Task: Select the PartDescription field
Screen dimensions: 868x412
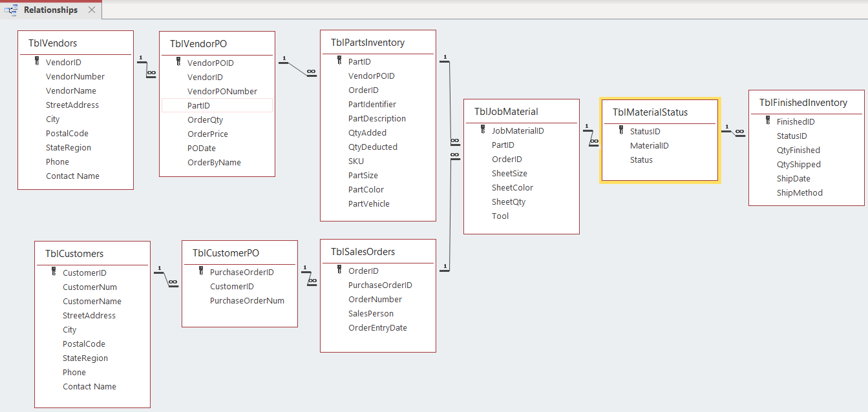Action: pyautogui.click(x=377, y=118)
